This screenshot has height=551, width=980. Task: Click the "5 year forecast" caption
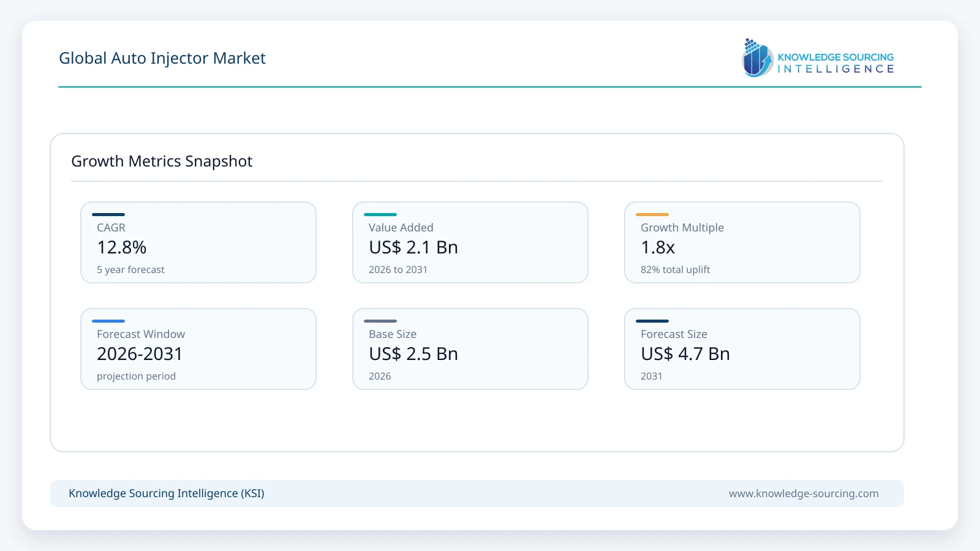130,269
